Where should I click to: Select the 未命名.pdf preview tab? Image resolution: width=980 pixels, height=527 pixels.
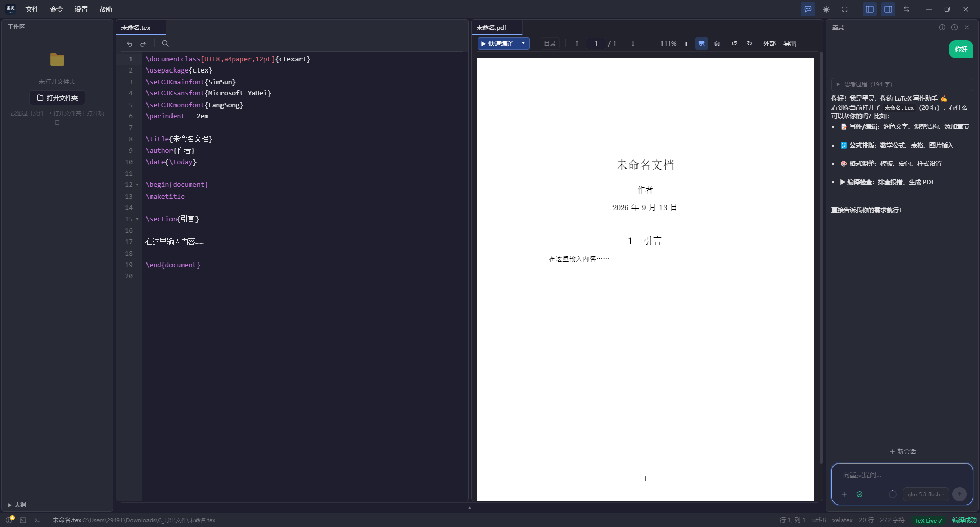(497, 28)
